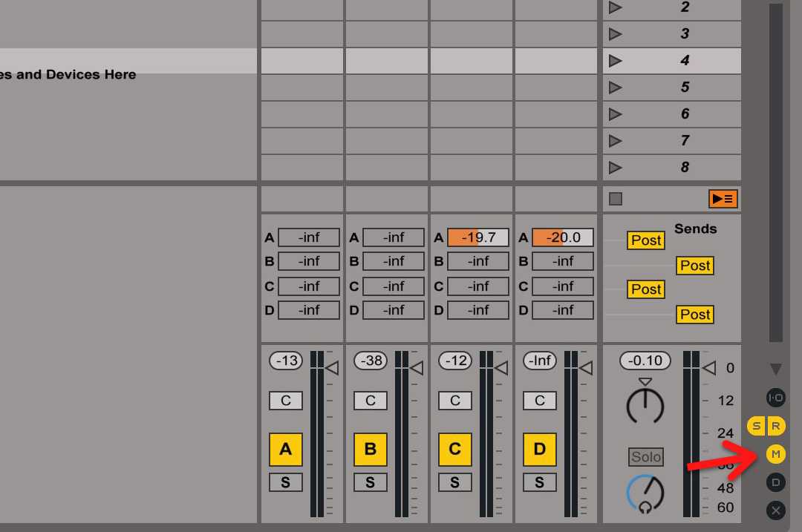Image resolution: width=802 pixels, height=532 pixels.
Task: Show track delay with the D button
Action: click(x=775, y=482)
